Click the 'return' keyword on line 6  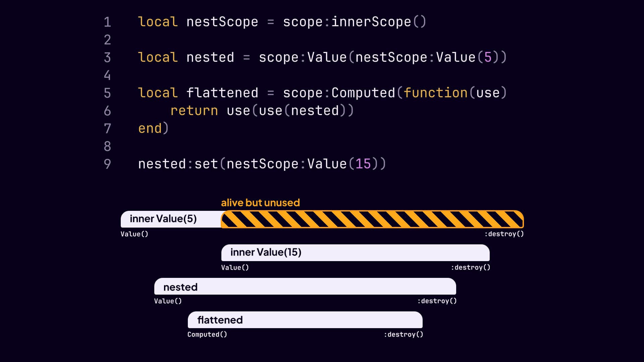tap(194, 111)
